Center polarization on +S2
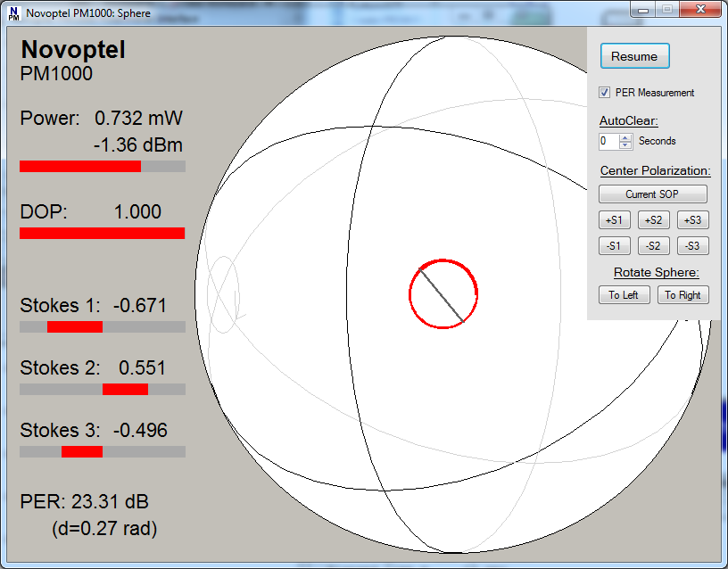Screen dimensions: 728x569 tap(653, 220)
